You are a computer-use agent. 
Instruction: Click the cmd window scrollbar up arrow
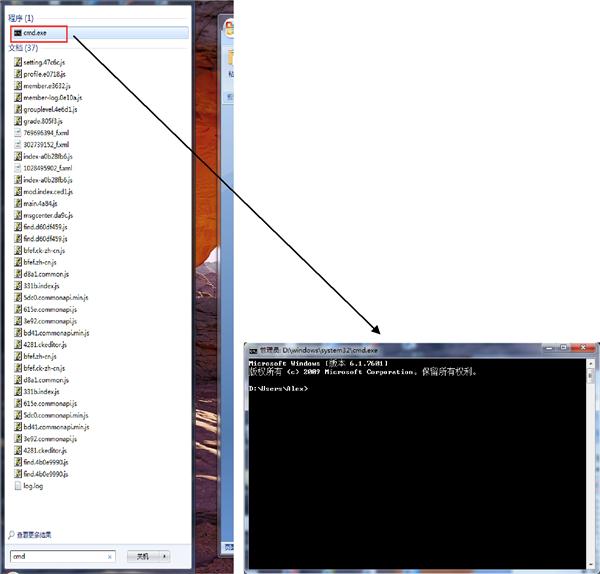tap(590, 363)
